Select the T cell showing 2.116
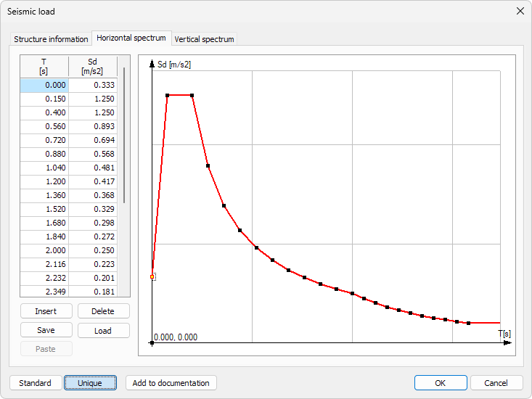The image size is (532, 399). tap(44, 264)
